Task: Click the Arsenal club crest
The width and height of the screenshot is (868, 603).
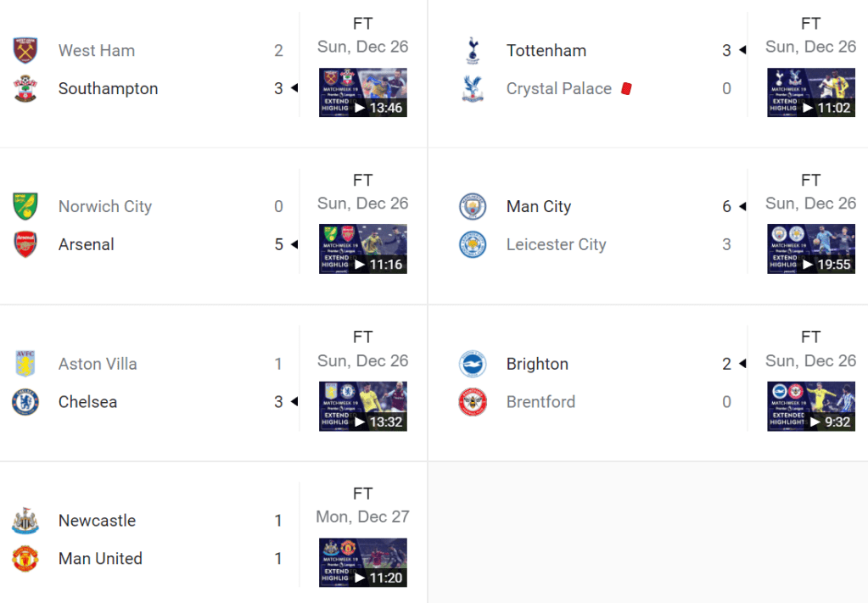Action: coord(25,244)
